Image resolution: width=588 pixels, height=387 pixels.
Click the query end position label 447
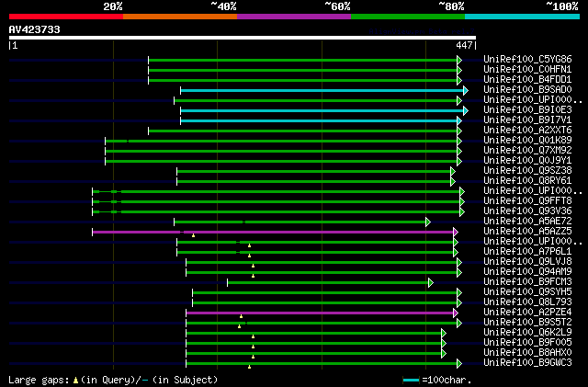tap(464, 45)
